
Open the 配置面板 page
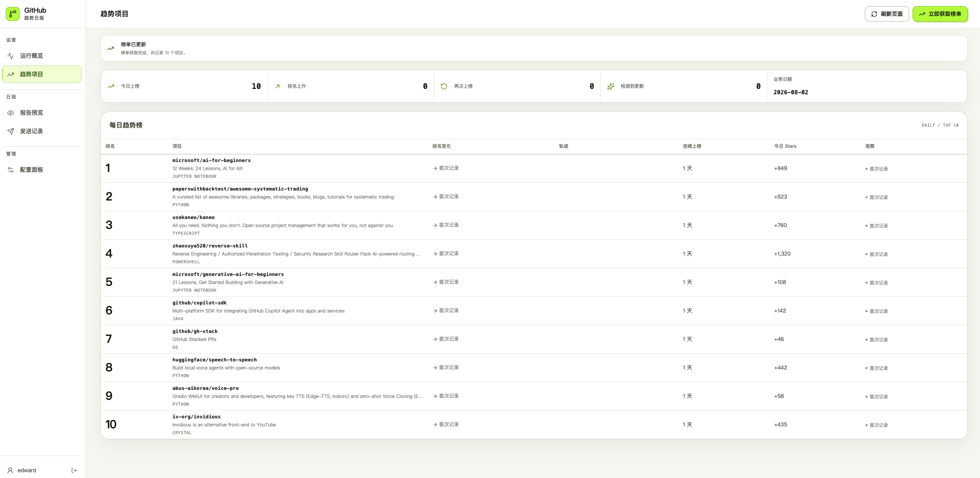point(42,170)
